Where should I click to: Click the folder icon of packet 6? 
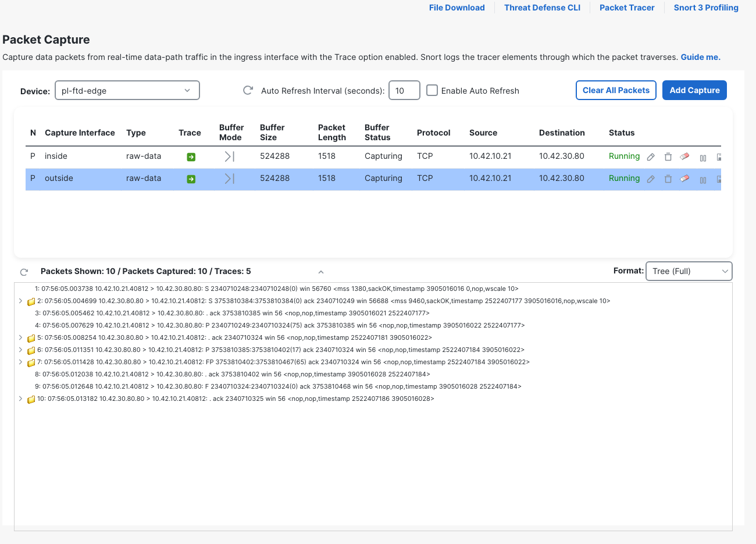(x=31, y=351)
